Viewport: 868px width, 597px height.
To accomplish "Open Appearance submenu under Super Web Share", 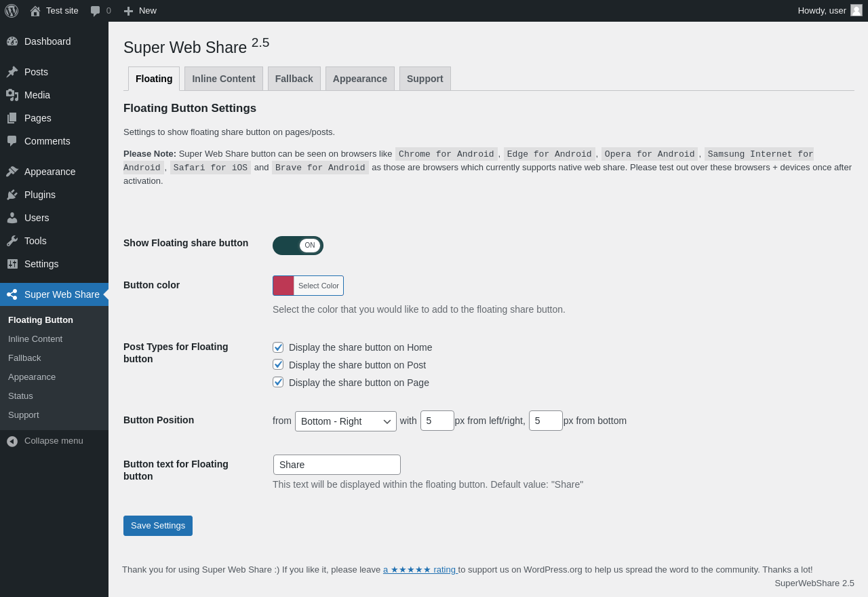I will click(32, 377).
